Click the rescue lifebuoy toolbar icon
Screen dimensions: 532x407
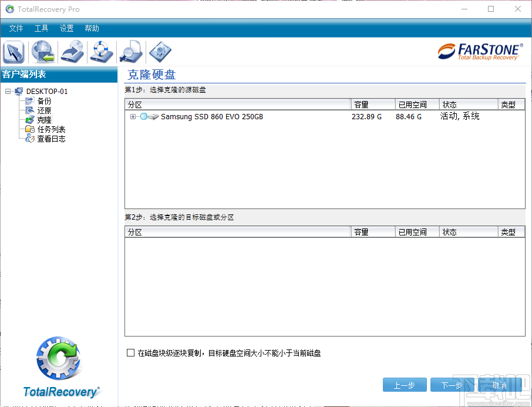101,52
